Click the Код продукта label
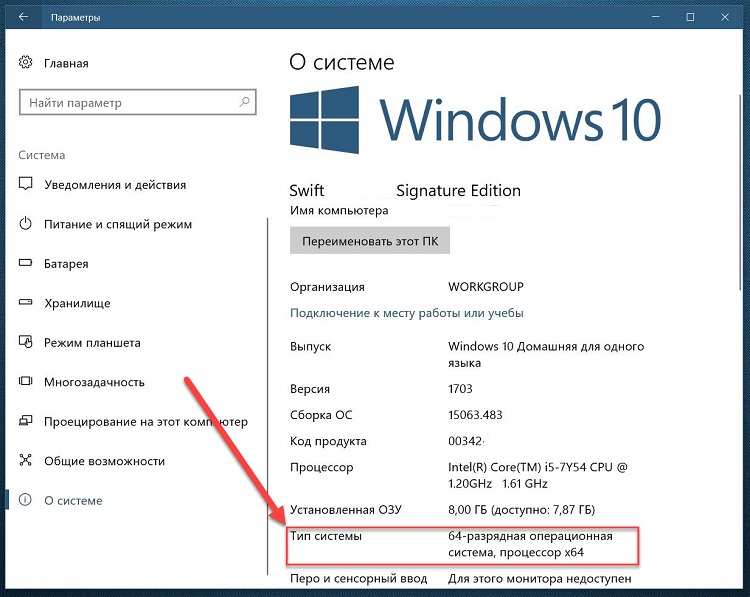The image size is (750, 597). click(328, 441)
